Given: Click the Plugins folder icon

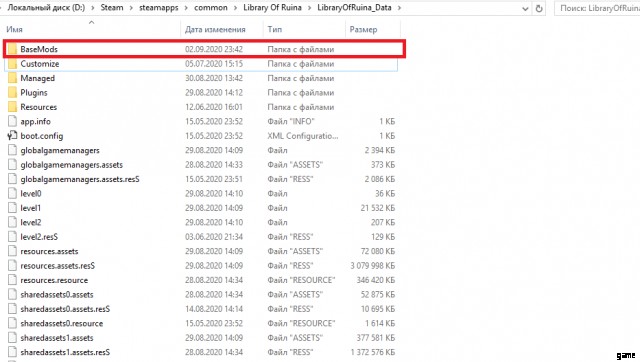Looking at the screenshot, I should pyautogui.click(x=12, y=93).
